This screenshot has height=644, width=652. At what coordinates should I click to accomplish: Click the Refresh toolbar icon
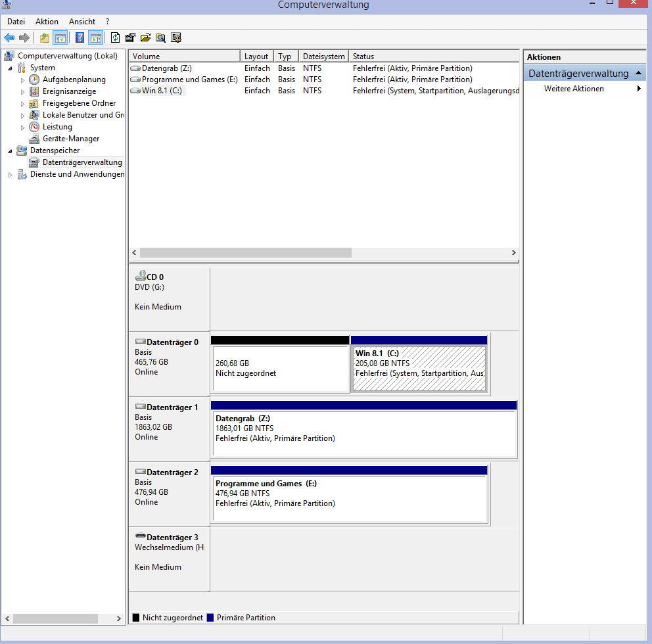[x=115, y=38]
